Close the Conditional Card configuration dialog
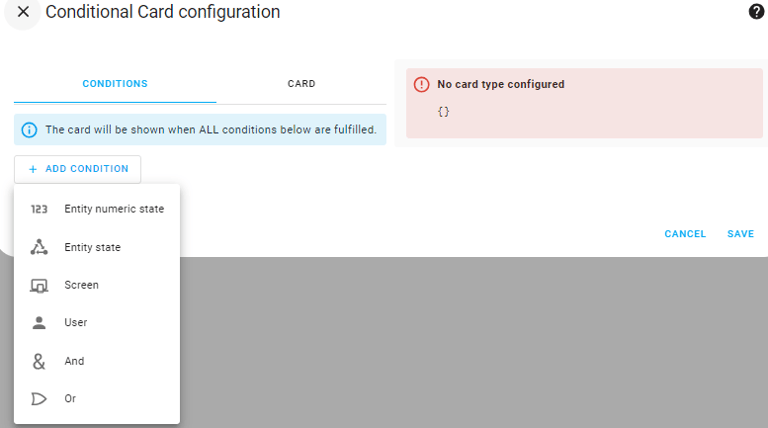The width and height of the screenshot is (768, 428). (23, 12)
